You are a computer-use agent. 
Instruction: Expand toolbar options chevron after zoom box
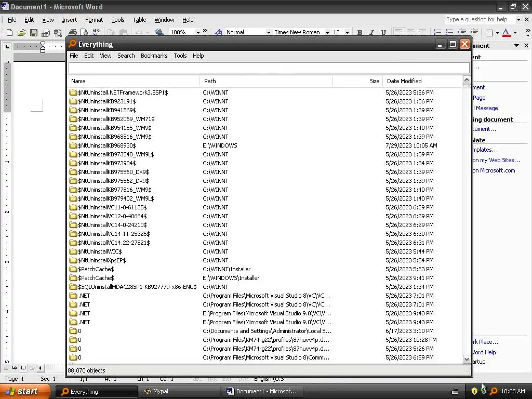tap(205, 31)
